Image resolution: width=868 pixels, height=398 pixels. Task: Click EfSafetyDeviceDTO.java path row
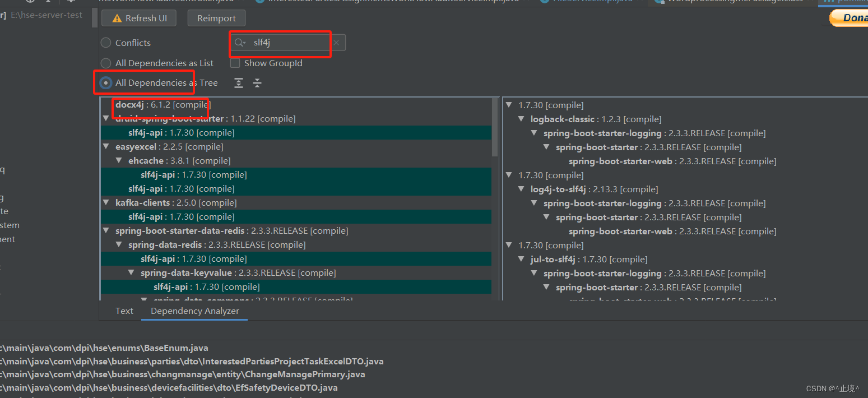click(169, 387)
